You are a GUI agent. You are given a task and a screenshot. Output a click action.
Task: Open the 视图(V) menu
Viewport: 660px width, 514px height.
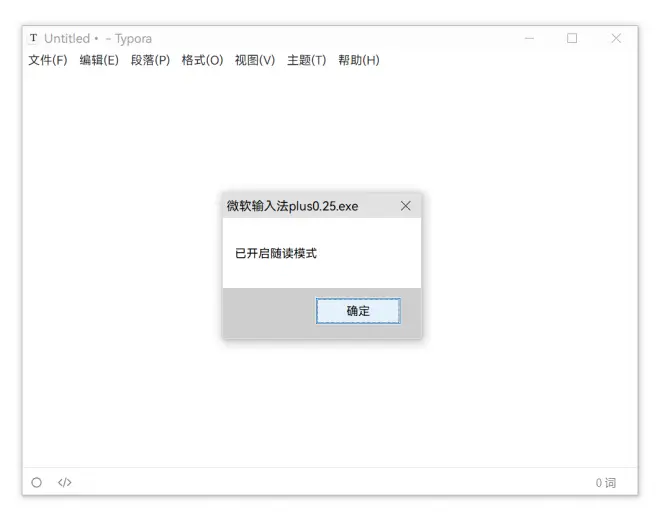(255, 60)
